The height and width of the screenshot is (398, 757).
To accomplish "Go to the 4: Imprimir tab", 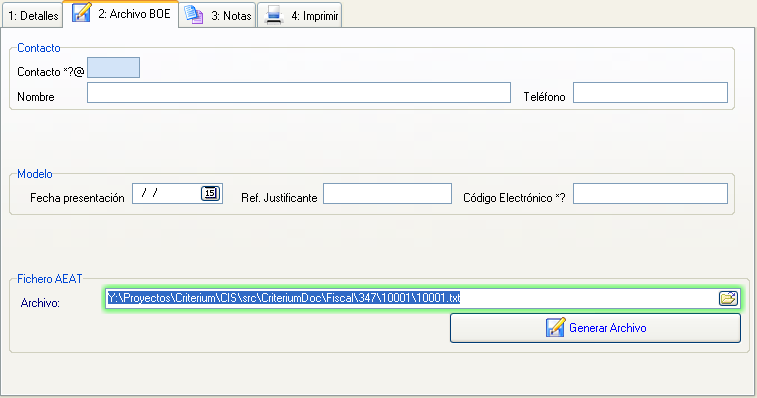I will [299, 15].
